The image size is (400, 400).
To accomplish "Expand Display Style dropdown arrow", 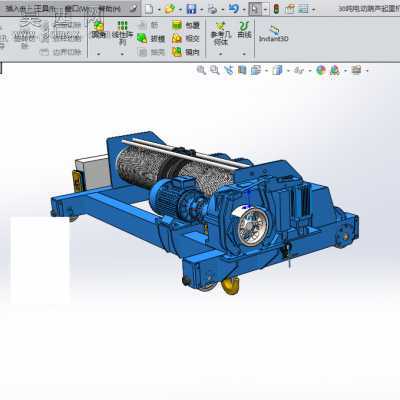I will coord(288,70).
